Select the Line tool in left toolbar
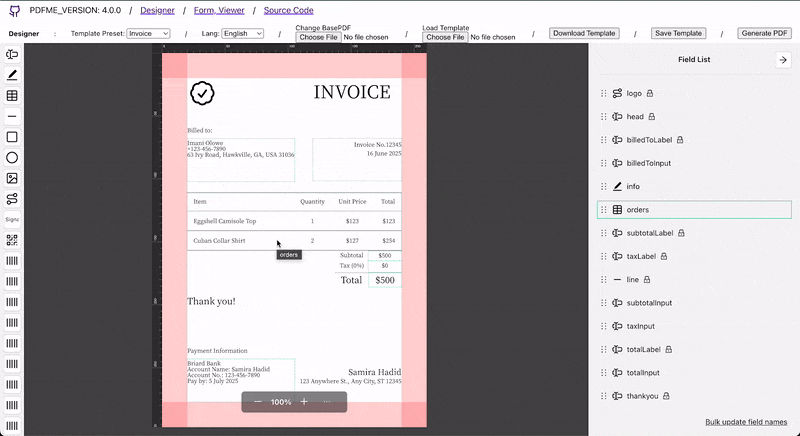Image resolution: width=800 pixels, height=436 pixels. pos(12,116)
